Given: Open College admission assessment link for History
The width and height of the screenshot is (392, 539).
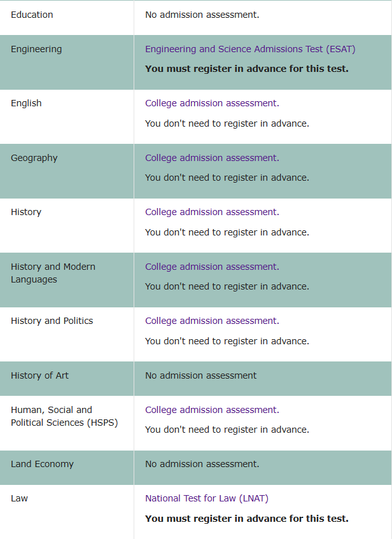Looking at the screenshot, I should point(212,212).
